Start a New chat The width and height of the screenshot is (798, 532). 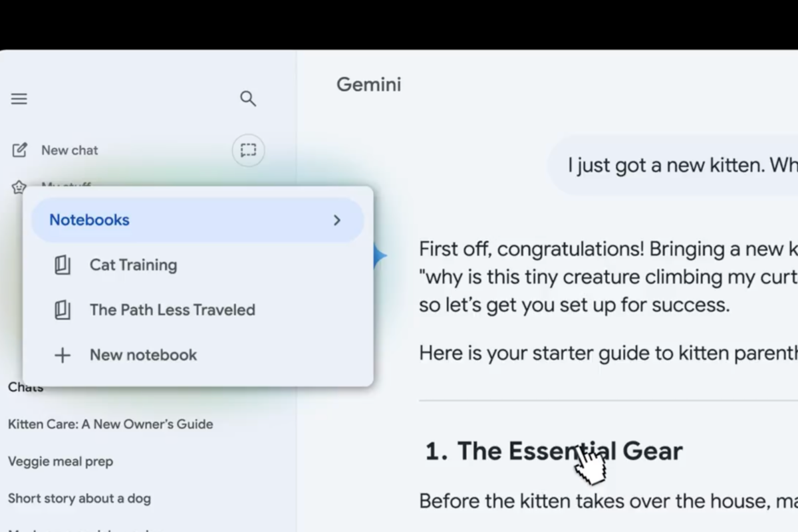click(70, 150)
